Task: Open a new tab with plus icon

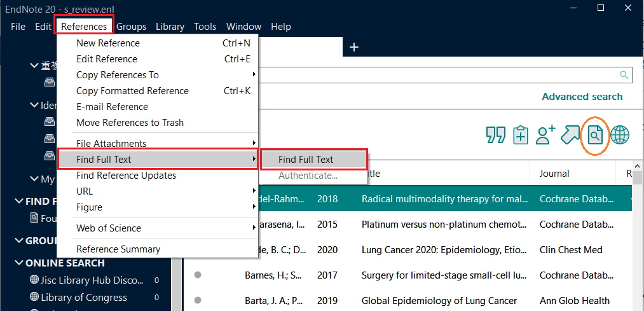Action: tap(354, 48)
